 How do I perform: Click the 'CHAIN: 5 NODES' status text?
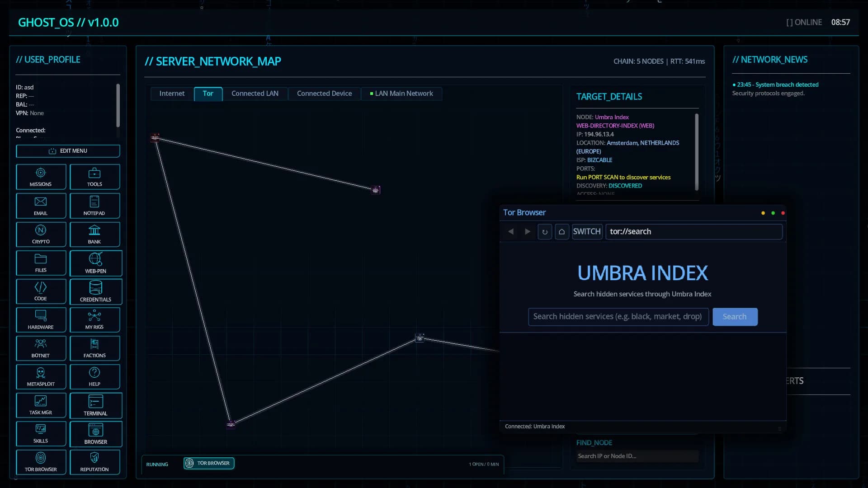[638, 61]
